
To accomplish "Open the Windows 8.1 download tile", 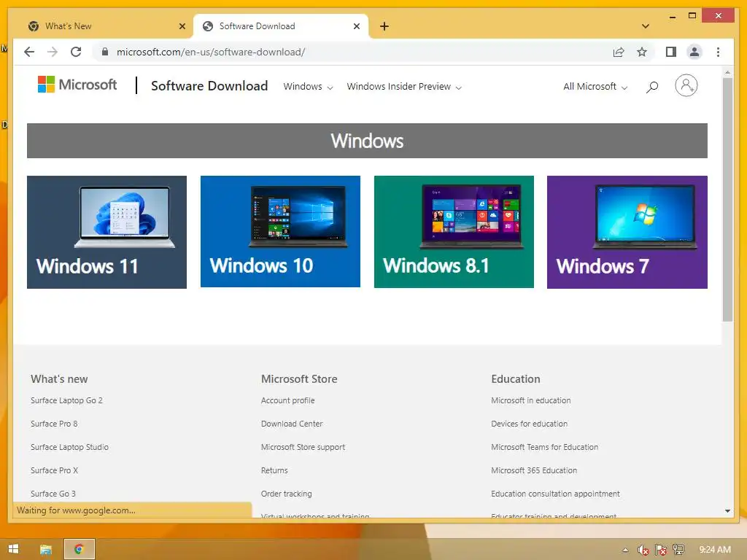I will 454,232.
